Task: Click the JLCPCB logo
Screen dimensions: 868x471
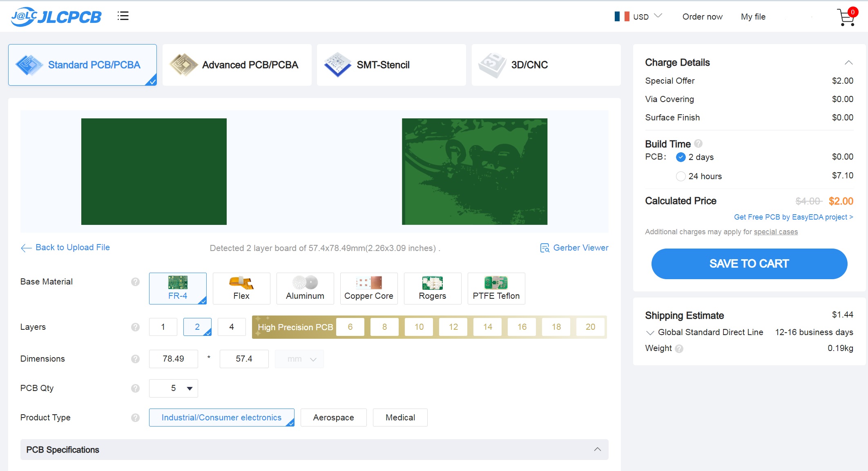Action: 56,16
